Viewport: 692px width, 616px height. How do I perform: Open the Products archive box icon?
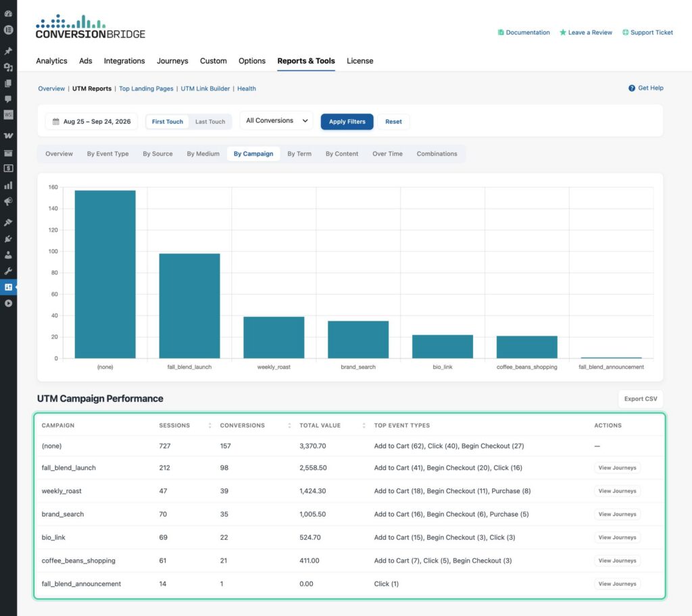pyautogui.click(x=8, y=153)
